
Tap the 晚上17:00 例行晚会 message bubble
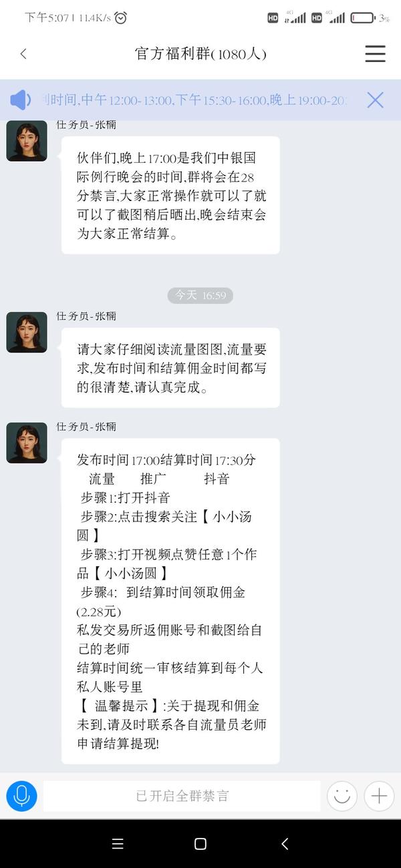(x=170, y=195)
